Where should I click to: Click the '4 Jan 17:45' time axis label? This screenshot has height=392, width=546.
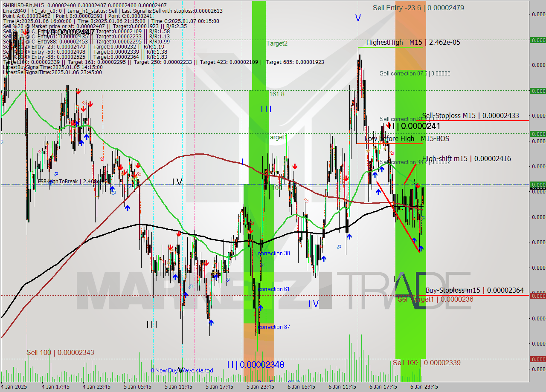[56, 387]
